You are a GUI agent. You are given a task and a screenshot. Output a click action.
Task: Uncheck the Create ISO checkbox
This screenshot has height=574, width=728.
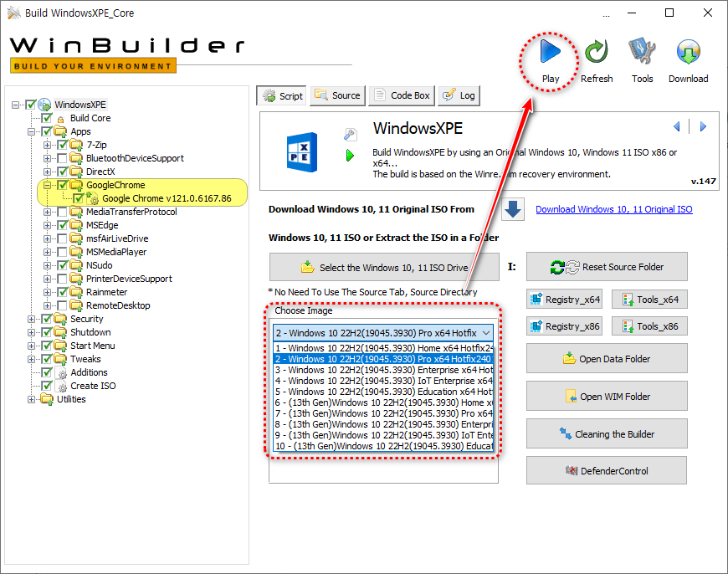[x=46, y=386]
